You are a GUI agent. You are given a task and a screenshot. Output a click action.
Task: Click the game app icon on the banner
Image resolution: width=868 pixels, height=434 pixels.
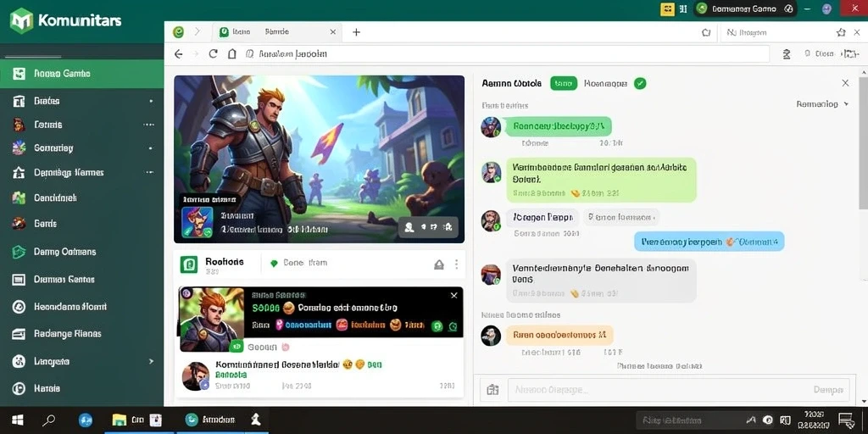(x=198, y=223)
